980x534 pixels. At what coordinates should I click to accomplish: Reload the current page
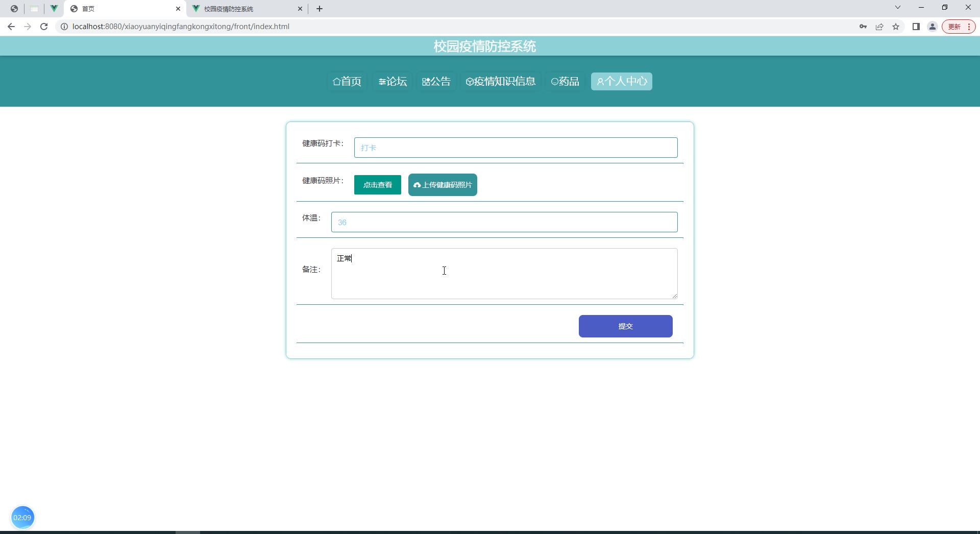44,27
